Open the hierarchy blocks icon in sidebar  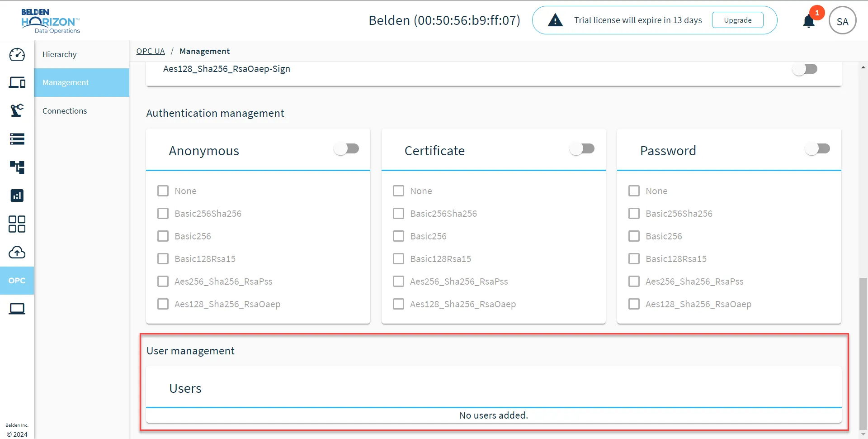(x=17, y=167)
